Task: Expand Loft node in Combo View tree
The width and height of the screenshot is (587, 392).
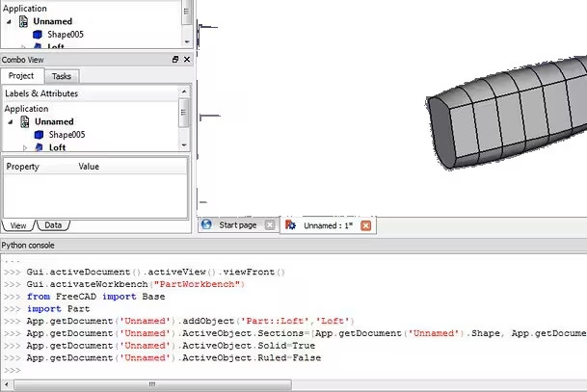Action: point(25,147)
